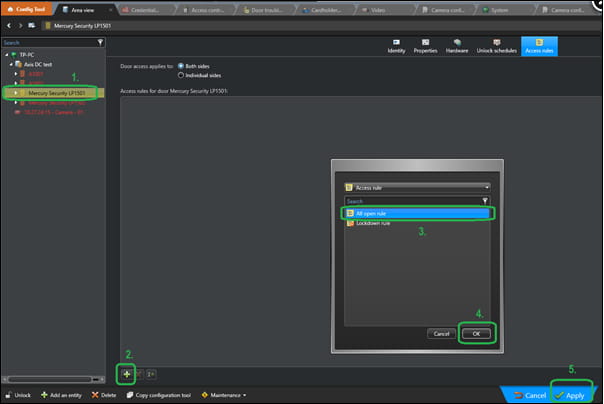Focus the left panel Search field
The width and height of the screenshot is (604, 404).
(x=49, y=42)
